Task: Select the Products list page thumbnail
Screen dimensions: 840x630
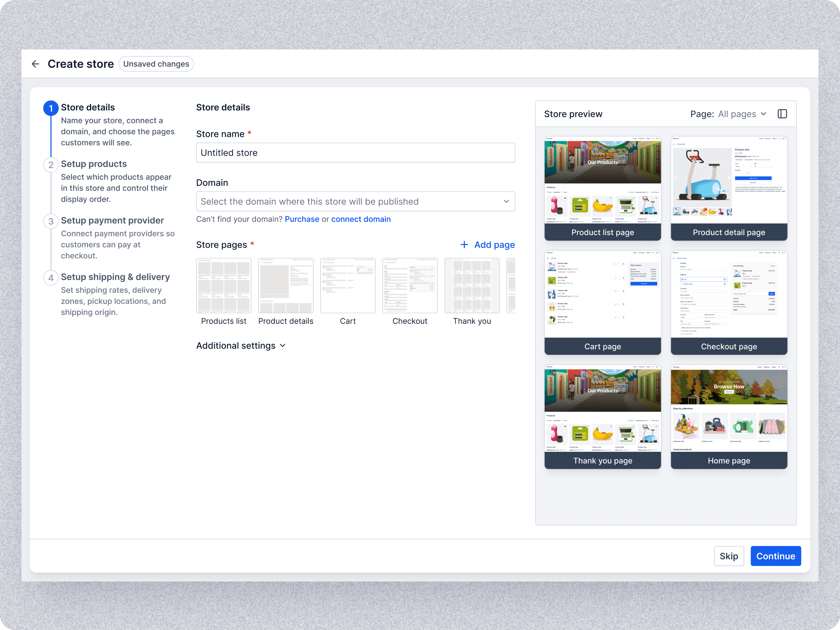Action: (224, 286)
